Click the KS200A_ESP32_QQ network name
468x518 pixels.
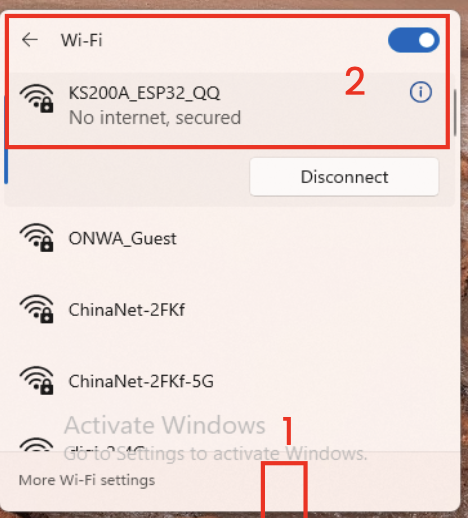(144, 93)
